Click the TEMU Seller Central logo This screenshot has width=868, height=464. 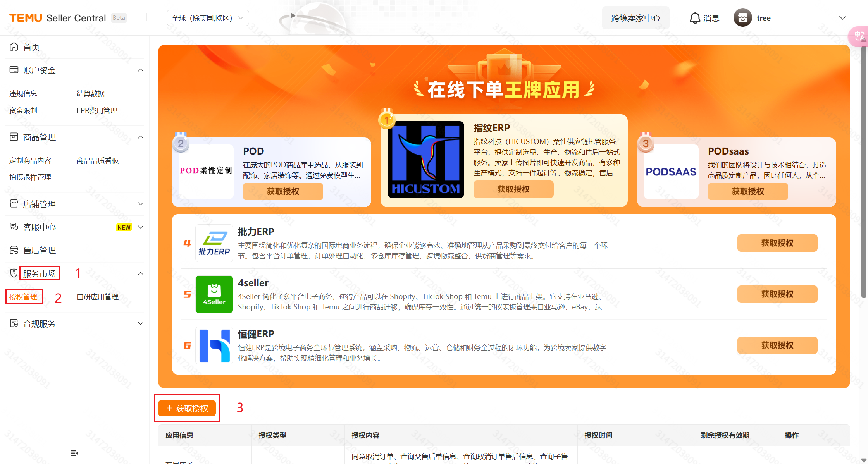(x=58, y=18)
